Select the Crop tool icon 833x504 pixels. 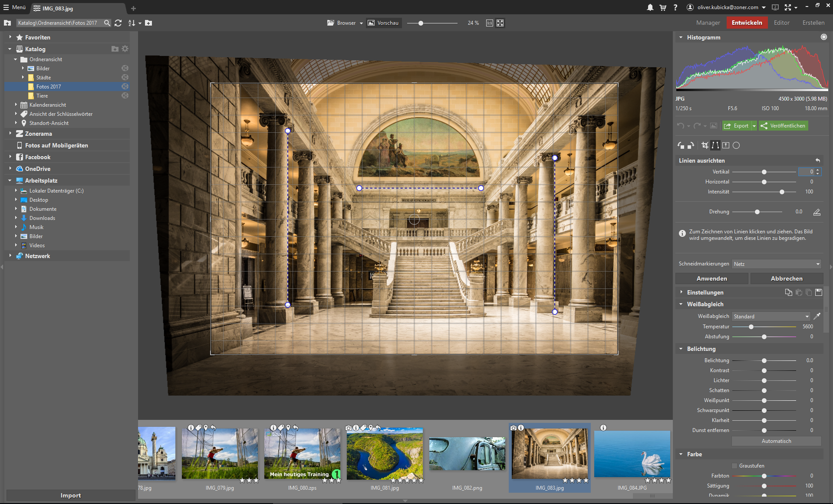[x=705, y=145]
